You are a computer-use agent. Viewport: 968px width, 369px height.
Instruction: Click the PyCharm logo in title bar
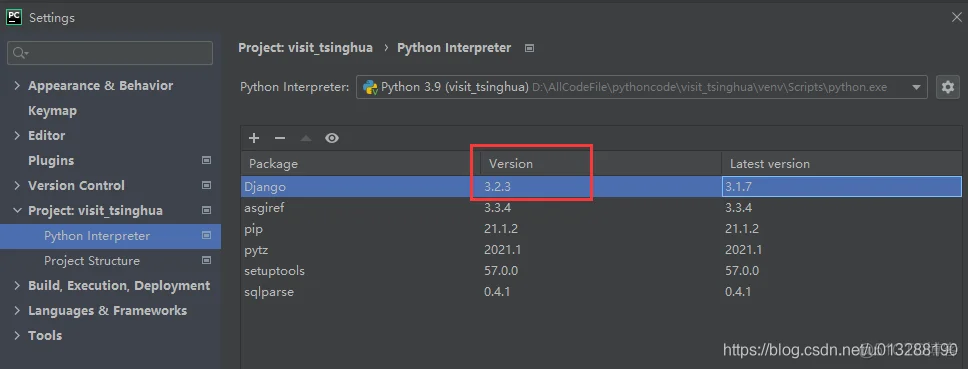pos(14,17)
